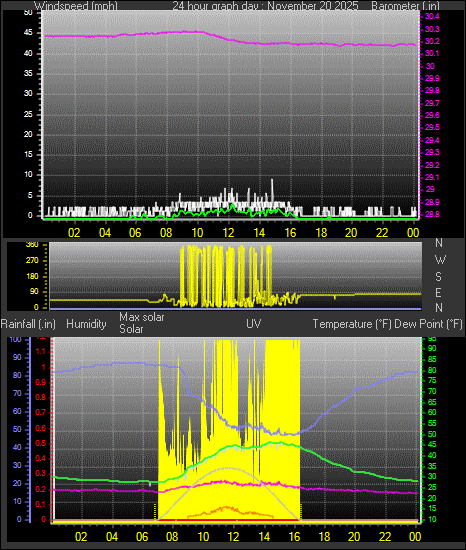This screenshot has height=550, width=466.
Task: Click the 30.2 barometer axis value
Action: tap(432, 41)
